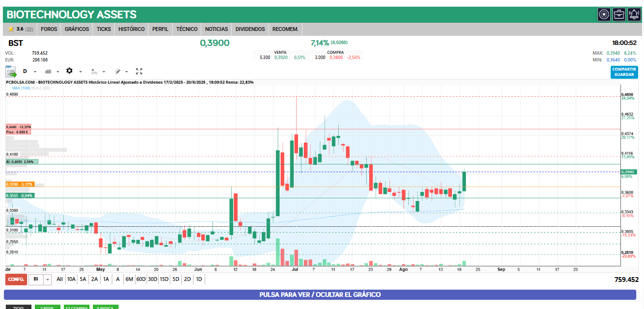Expand the D timeframe dropdown arrow
Screen dimensions: 644x309
pyautogui.click(x=35, y=72)
